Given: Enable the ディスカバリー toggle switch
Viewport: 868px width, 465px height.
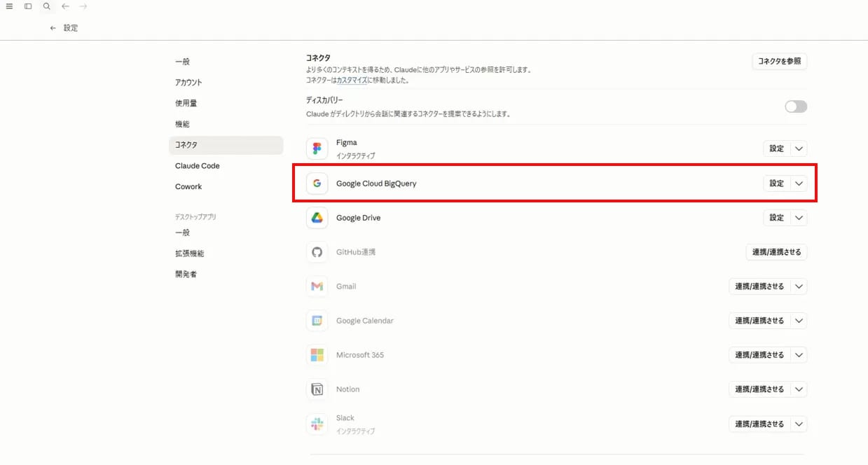Looking at the screenshot, I should click(x=796, y=106).
